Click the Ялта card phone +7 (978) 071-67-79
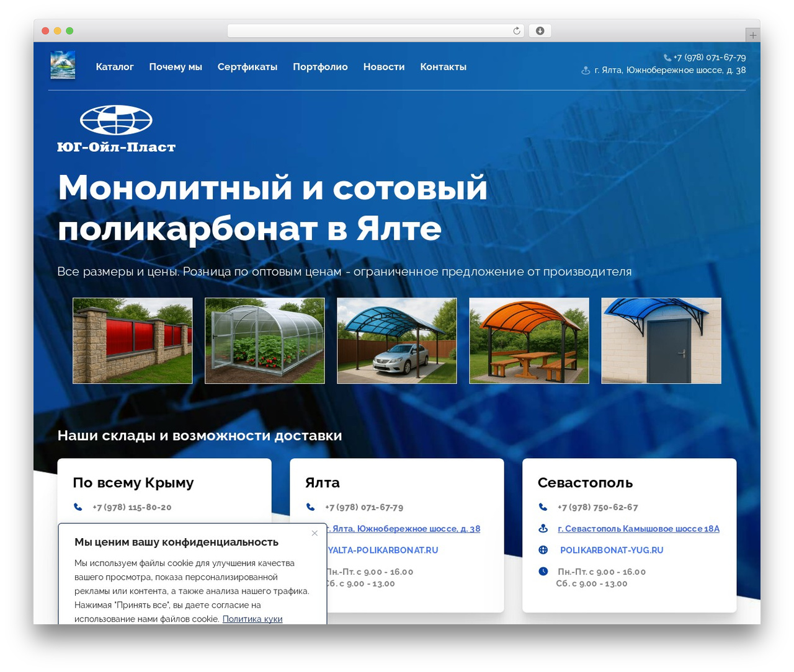The height and width of the screenshot is (672, 794). pyautogui.click(x=364, y=508)
